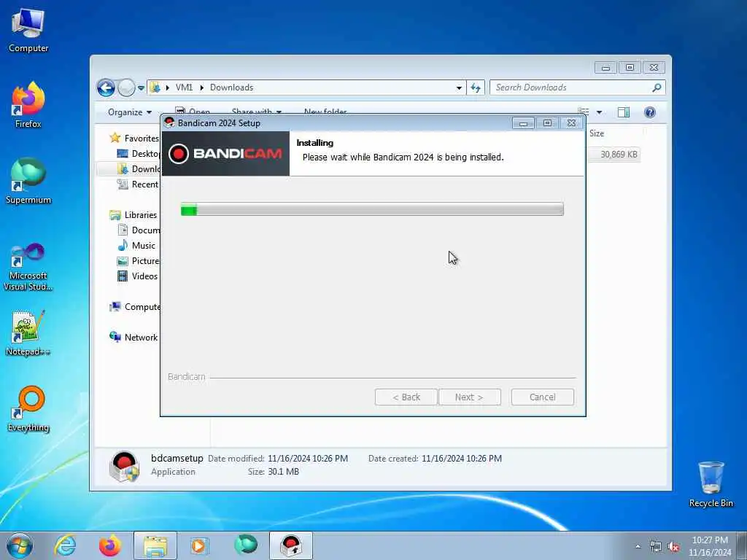Viewport: 747px width, 560px height.
Task: Click Date modified value 11/16/2024 10:26 PM
Action: (308, 459)
